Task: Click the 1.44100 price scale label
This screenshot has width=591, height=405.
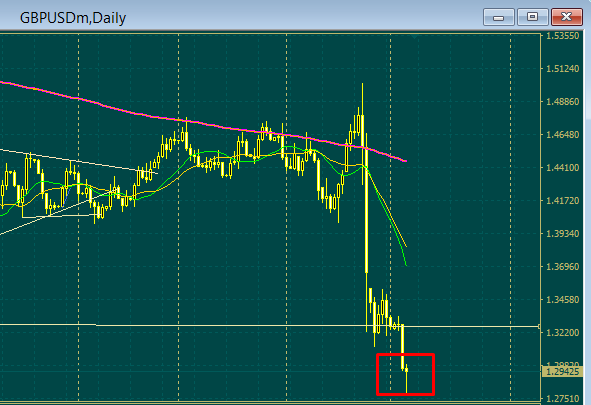Action: pos(562,168)
